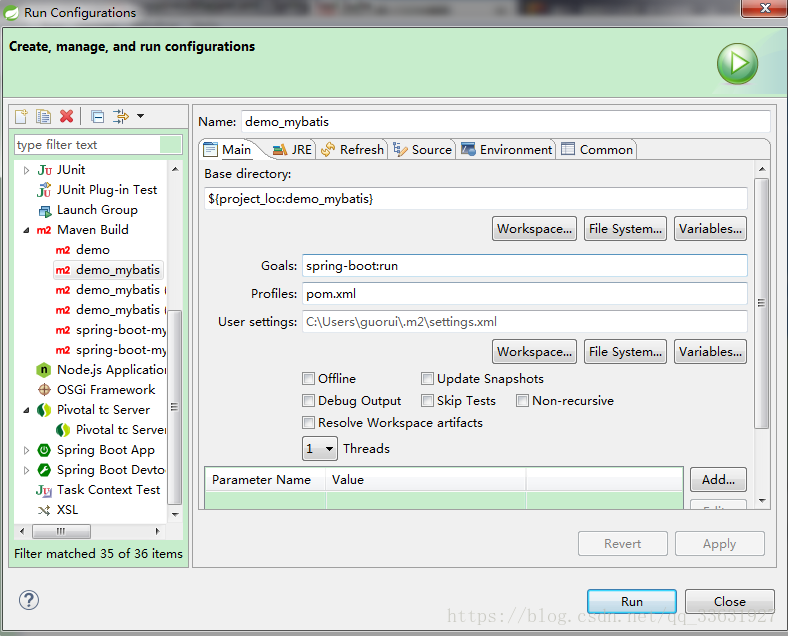Click Variables button under User settings

tap(710, 352)
